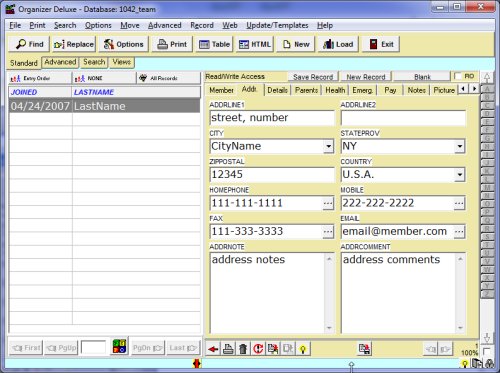Switch to Table view

click(x=214, y=44)
